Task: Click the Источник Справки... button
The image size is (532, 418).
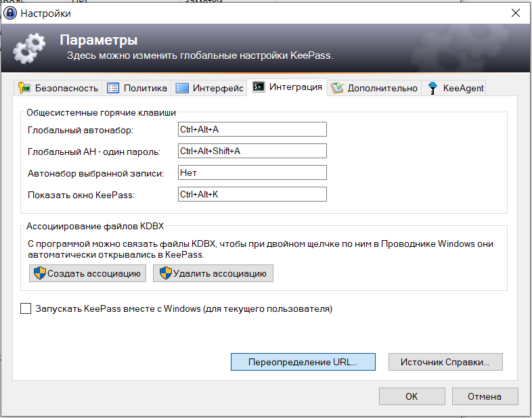Action: [445, 362]
